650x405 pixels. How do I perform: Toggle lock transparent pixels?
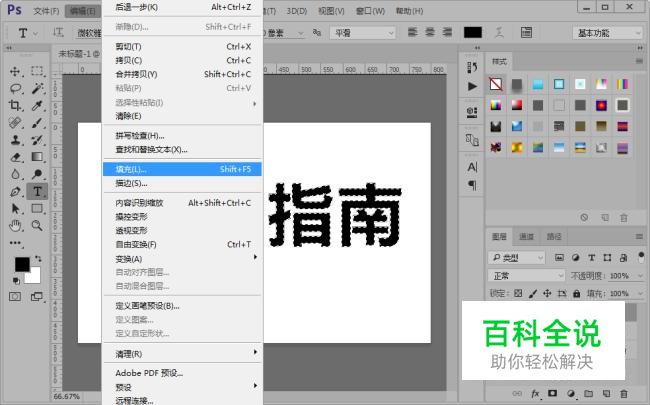click(518, 293)
